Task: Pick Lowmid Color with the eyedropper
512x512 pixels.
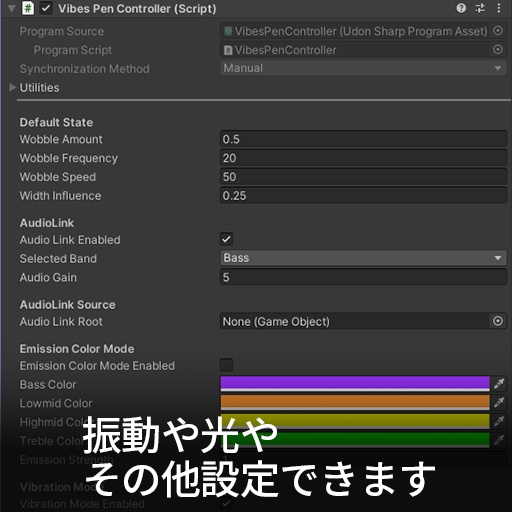Action: pos(499,402)
